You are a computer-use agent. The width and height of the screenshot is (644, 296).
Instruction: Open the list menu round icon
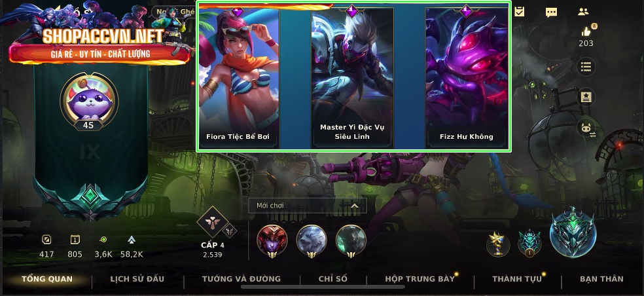(x=586, y=66)
